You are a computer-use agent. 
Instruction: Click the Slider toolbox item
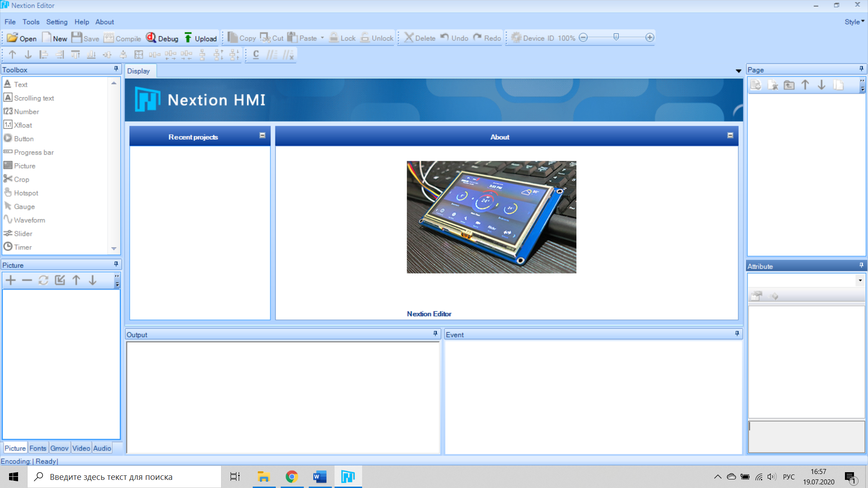click(x=23, y=234)
